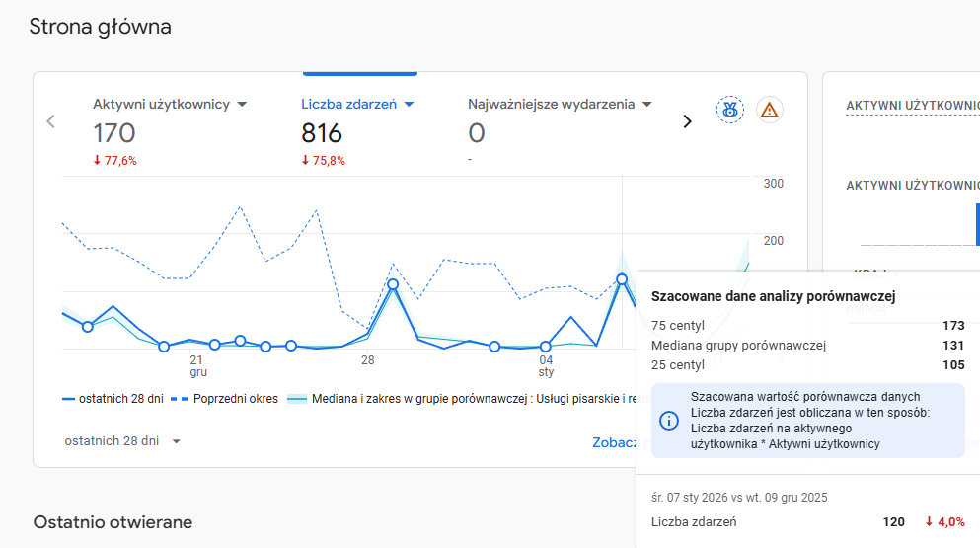
Task: Click the Poprzedni okres legend entry
Action: tap(224, 399)
